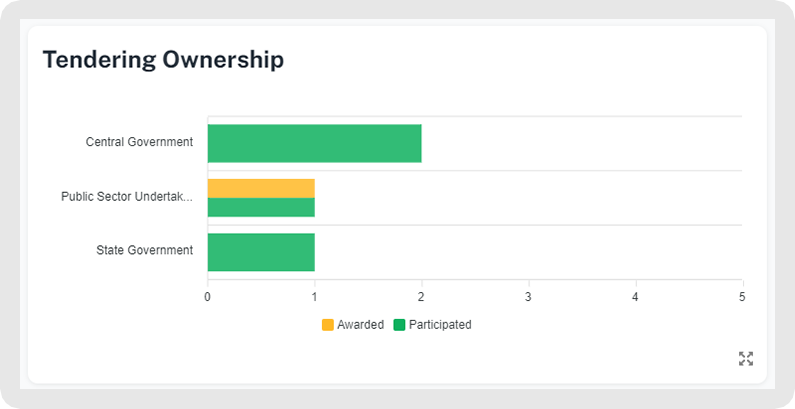This screenshot has width=795, height=409.
Task: Select the orange Awarded bar for Public Sector
Action: pyautogui.click(x=261, y=188)
